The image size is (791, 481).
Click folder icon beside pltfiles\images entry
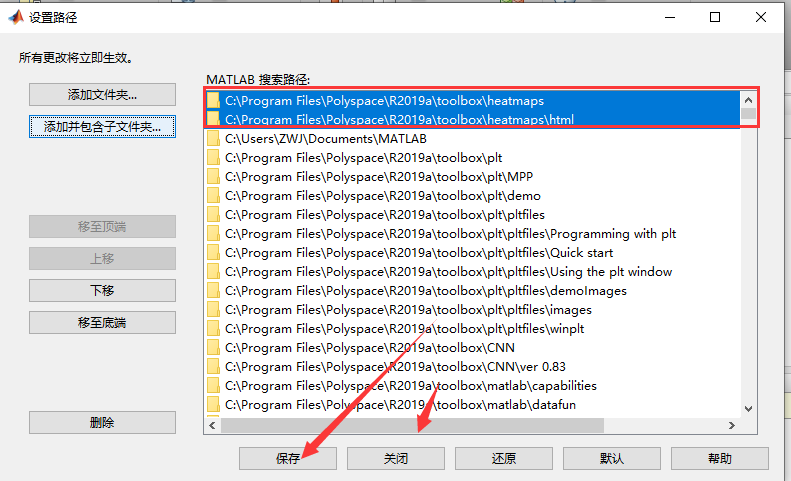pyautogui.click(x=213, y=309)
